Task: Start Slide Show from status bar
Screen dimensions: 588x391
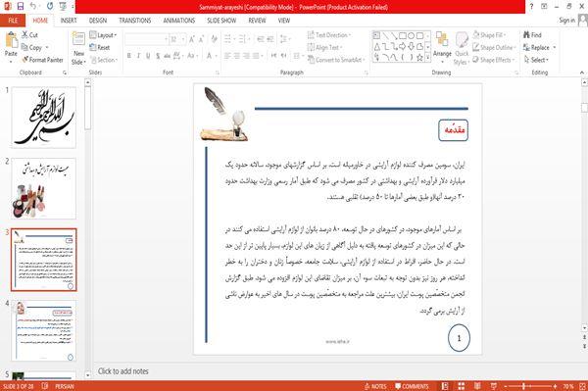Action: coord(494,386)
